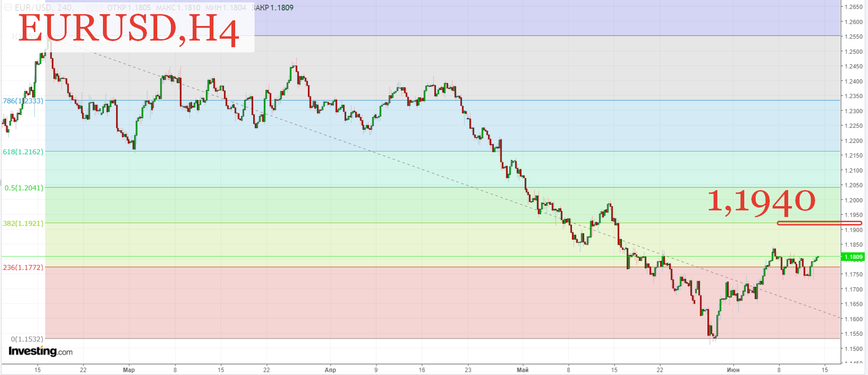868x375 pixels.
Task: Click the 1.2550 price axis label
Action: (x=853, y=36)
